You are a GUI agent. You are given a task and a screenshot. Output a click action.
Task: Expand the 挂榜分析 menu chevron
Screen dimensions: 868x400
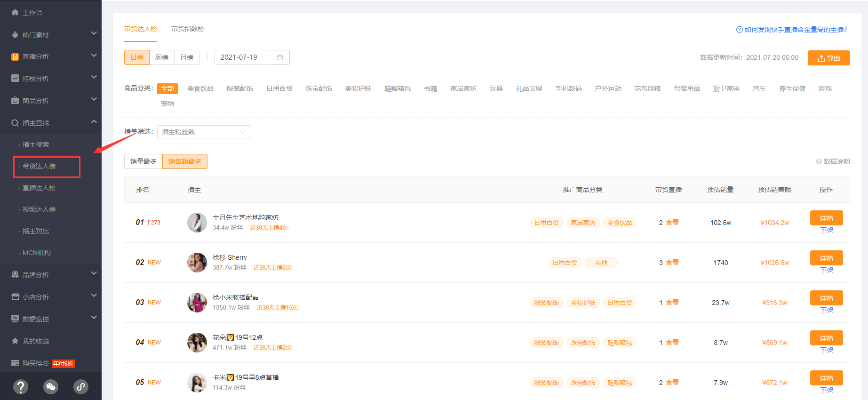pos(94,77)
